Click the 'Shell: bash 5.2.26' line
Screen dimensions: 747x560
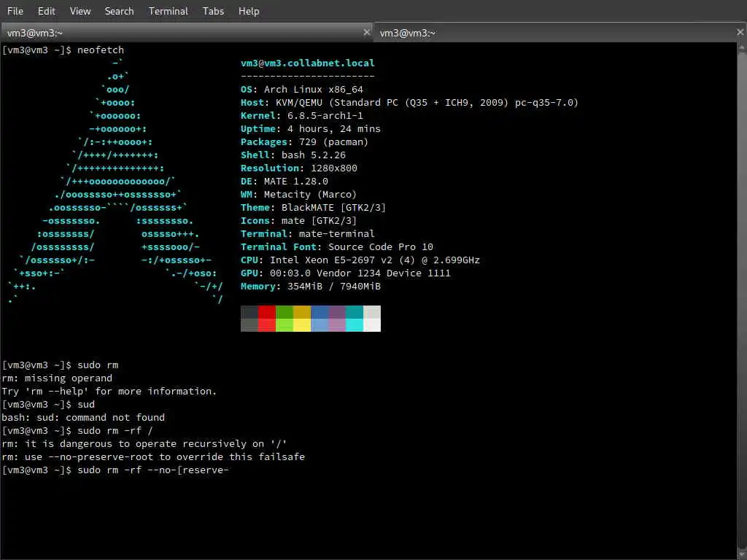(293, 155)
